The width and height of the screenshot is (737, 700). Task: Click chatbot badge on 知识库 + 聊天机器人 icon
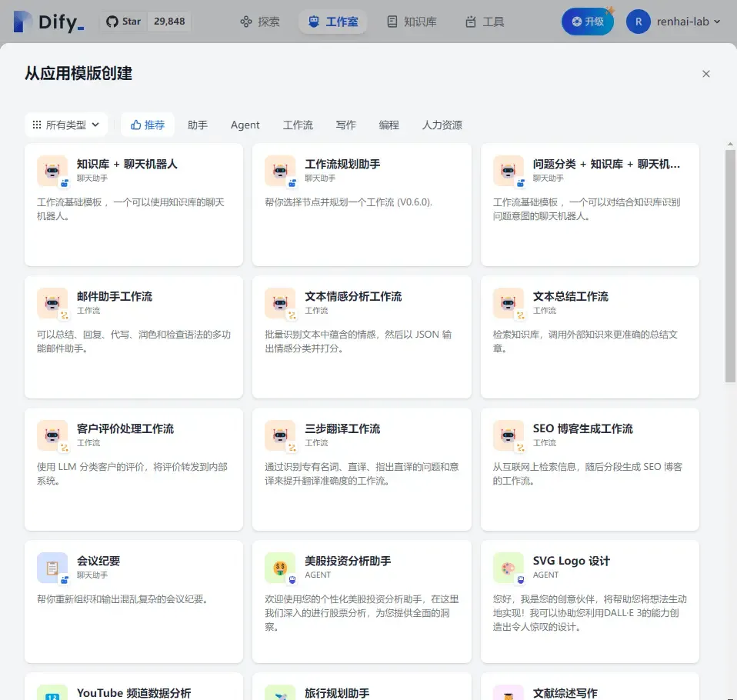pyautogui.click(x=65, y=183)
